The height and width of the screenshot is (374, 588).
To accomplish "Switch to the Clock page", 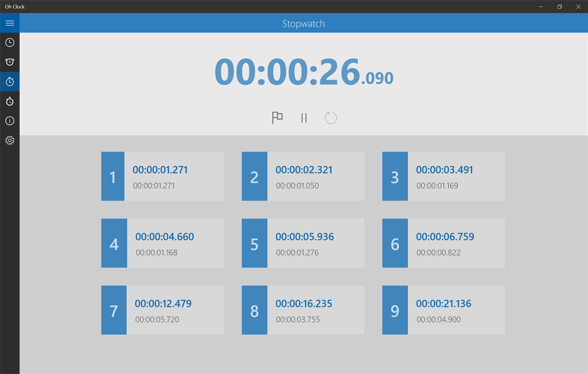I will [10, 42].
